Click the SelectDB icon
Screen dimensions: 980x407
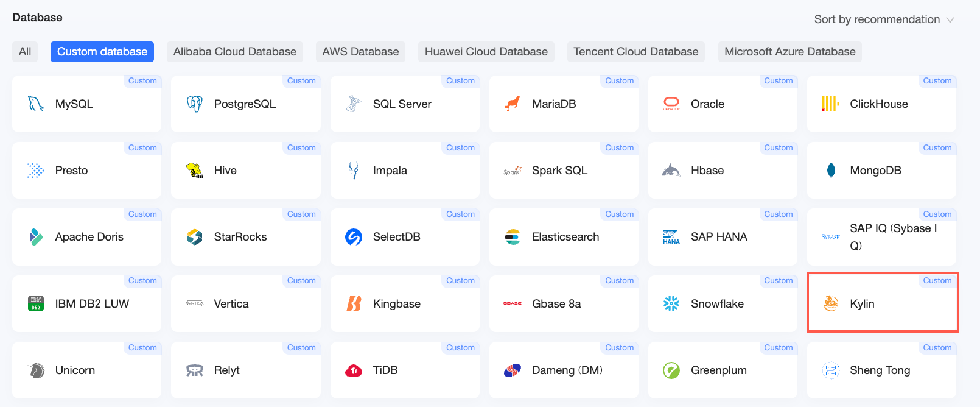354,237
